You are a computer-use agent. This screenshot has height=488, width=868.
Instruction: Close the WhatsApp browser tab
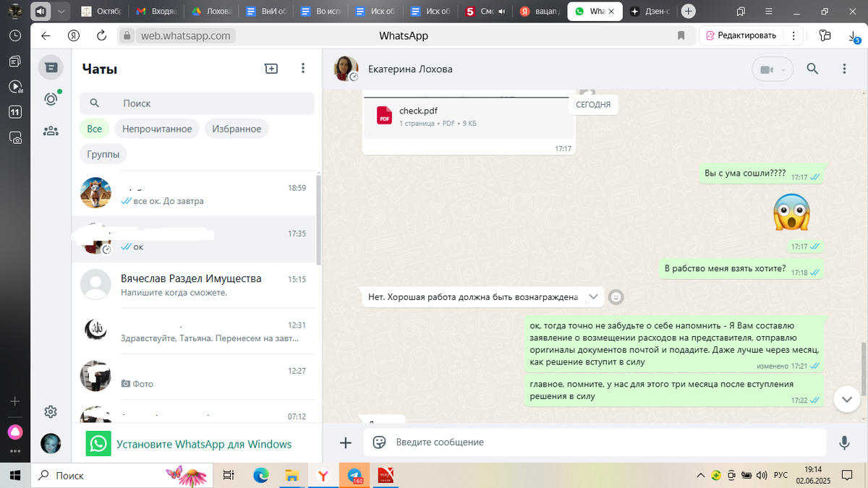point(612,12)
